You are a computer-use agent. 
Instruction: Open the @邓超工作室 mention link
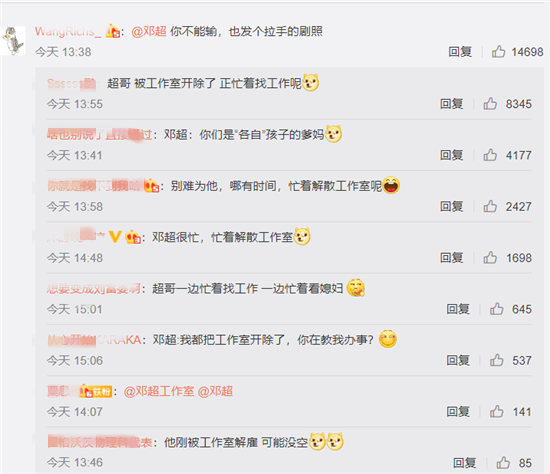pos(159,391)
